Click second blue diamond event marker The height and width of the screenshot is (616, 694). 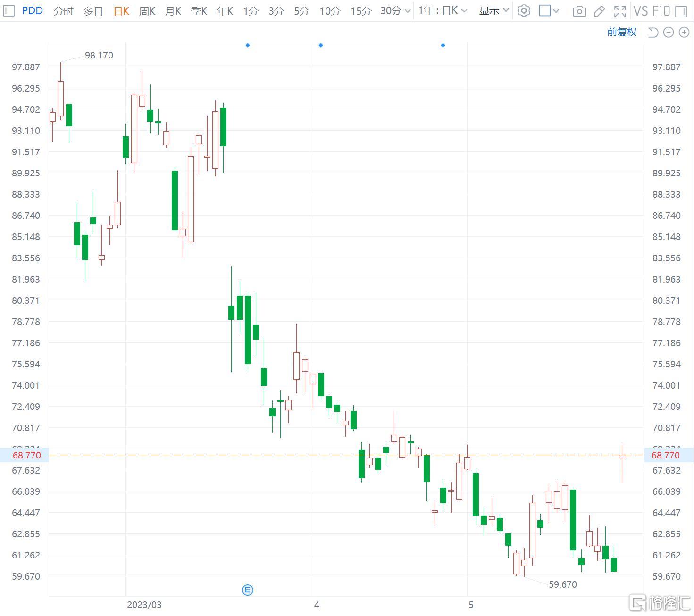point(321,45)
